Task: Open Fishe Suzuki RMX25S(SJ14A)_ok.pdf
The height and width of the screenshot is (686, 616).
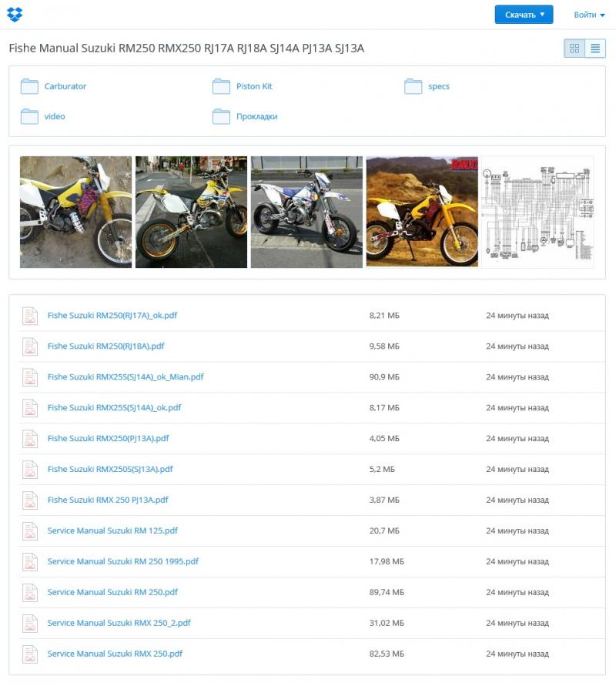Action: click(114, 408)
